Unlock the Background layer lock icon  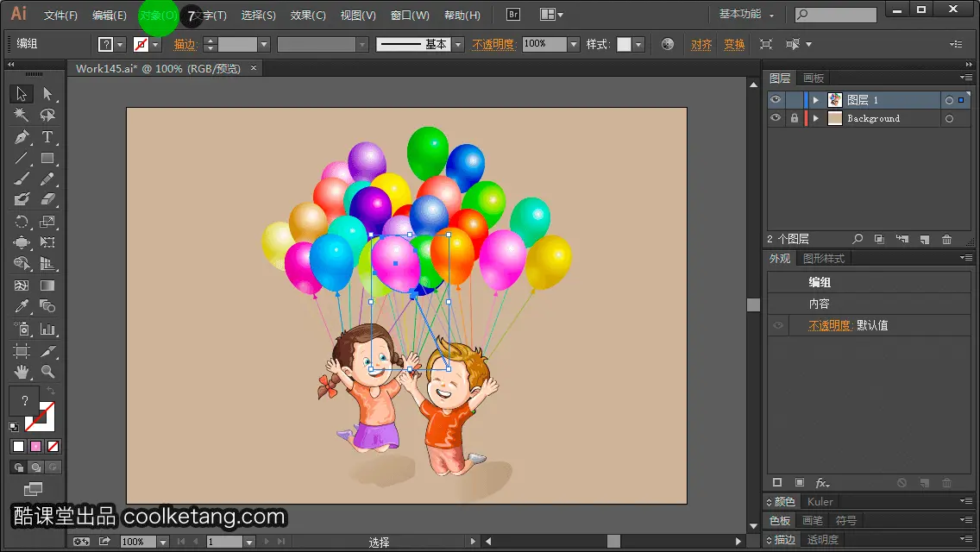point(795,118)
